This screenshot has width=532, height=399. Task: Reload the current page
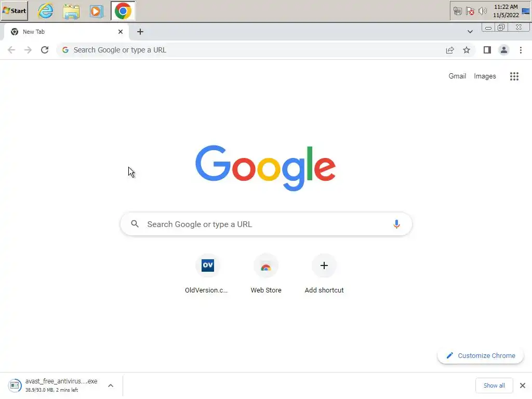[x=45, y=50]
